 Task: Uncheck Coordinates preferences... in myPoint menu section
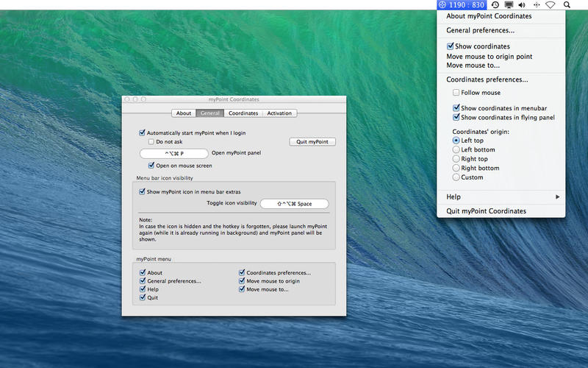point(242,272)
